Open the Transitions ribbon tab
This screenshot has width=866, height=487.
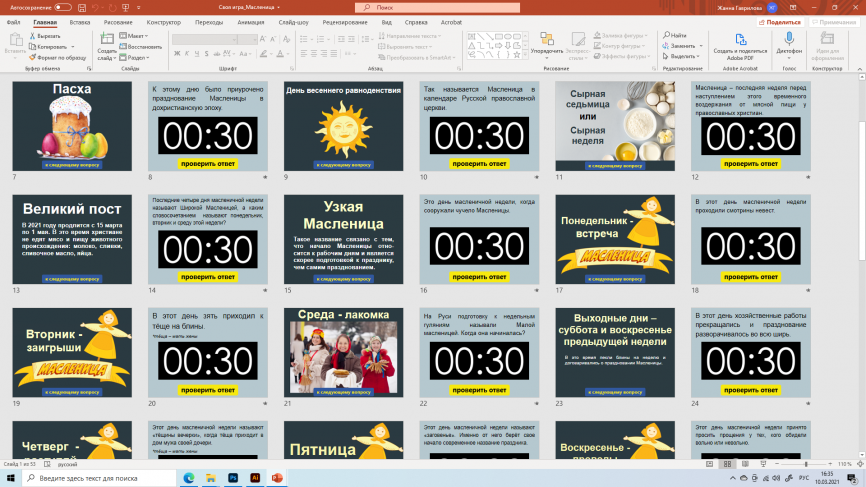tap(209, 21)
